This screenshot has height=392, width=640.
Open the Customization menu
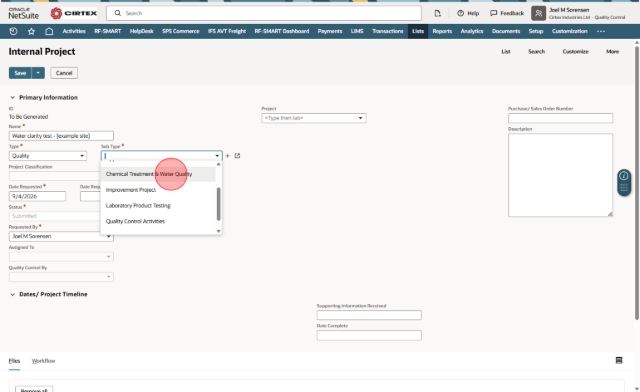[569, 31]
